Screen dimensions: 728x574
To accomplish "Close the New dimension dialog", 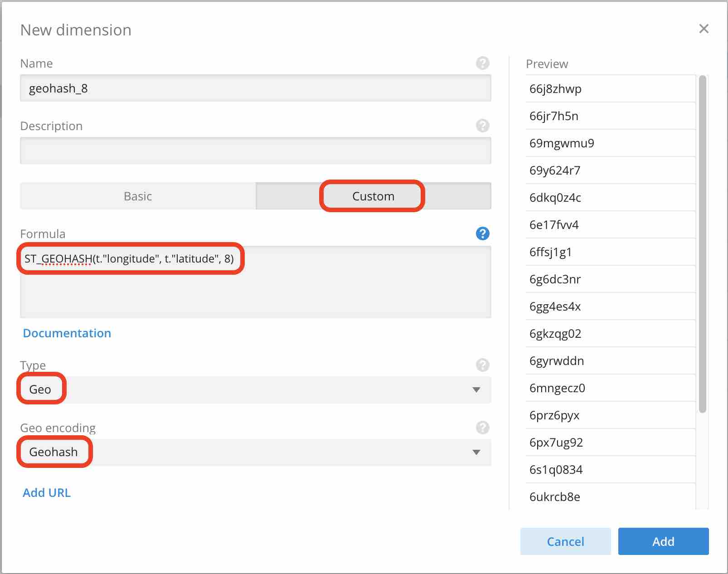I will [704, 29].
